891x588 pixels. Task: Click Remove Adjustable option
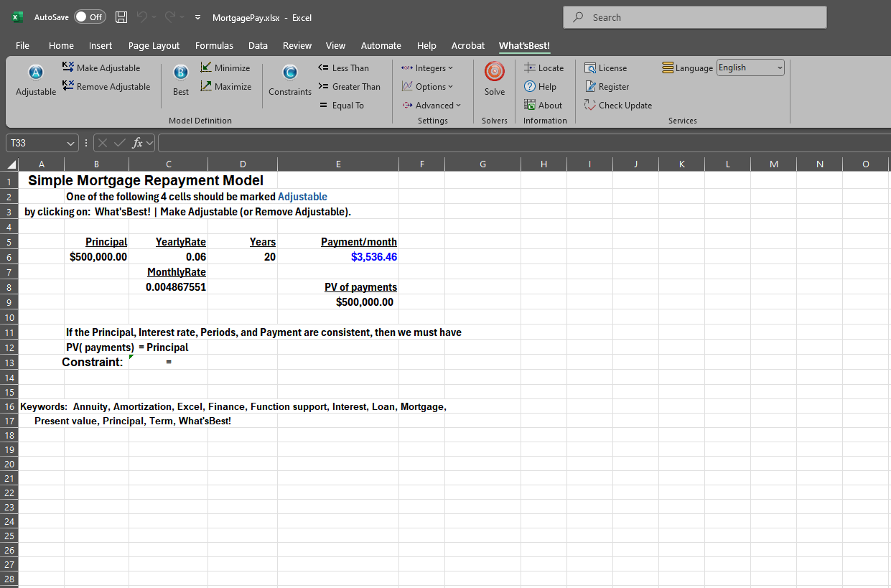pyautogui.click(x=106, y=87)
